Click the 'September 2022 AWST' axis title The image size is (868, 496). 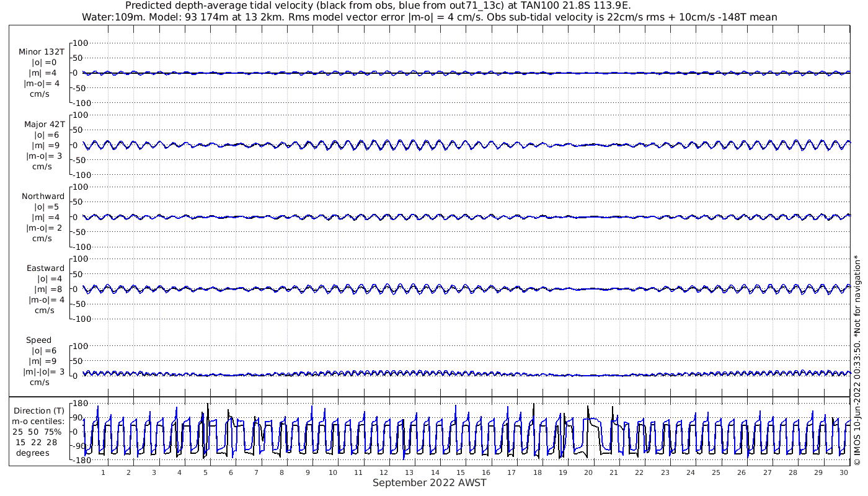(429, 483)
